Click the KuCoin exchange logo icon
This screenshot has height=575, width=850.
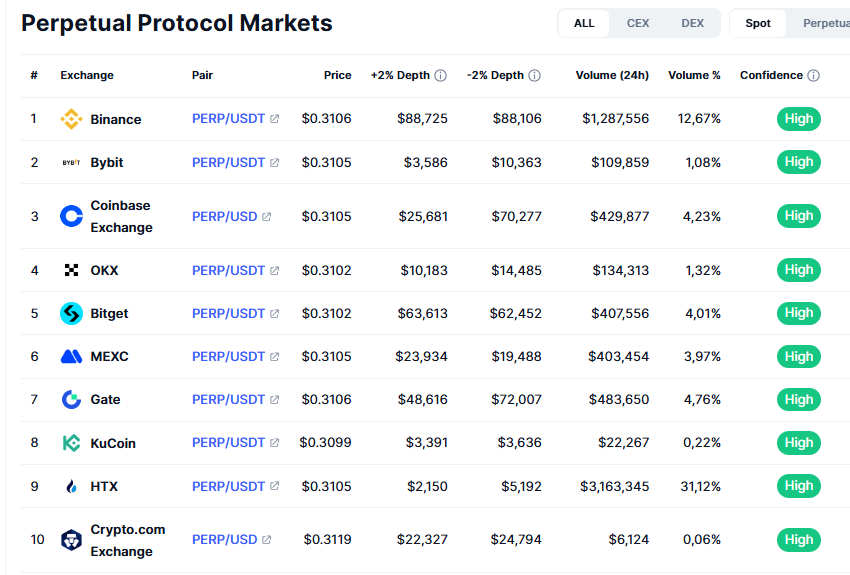point(71,443)
